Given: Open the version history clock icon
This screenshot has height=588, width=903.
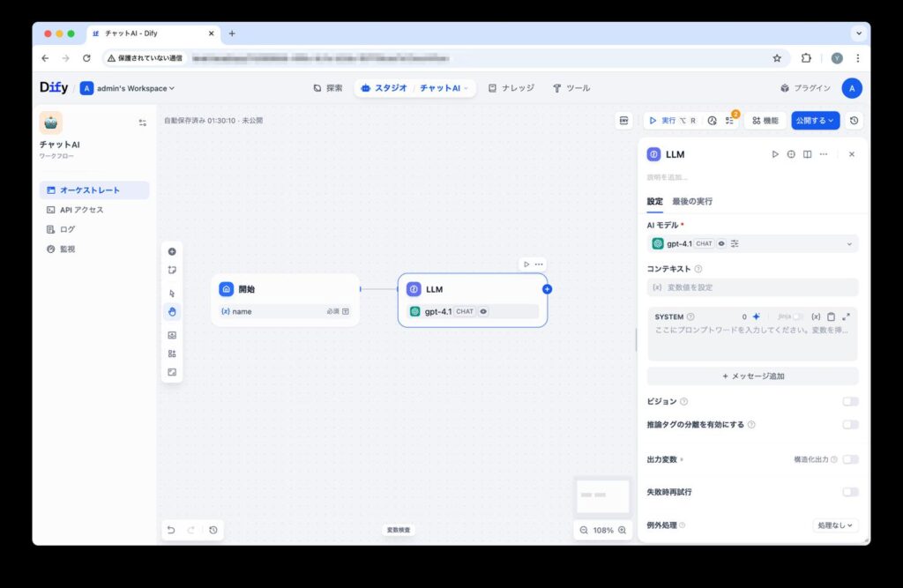Looking at the screenshot, I should (x=854, y=120).
